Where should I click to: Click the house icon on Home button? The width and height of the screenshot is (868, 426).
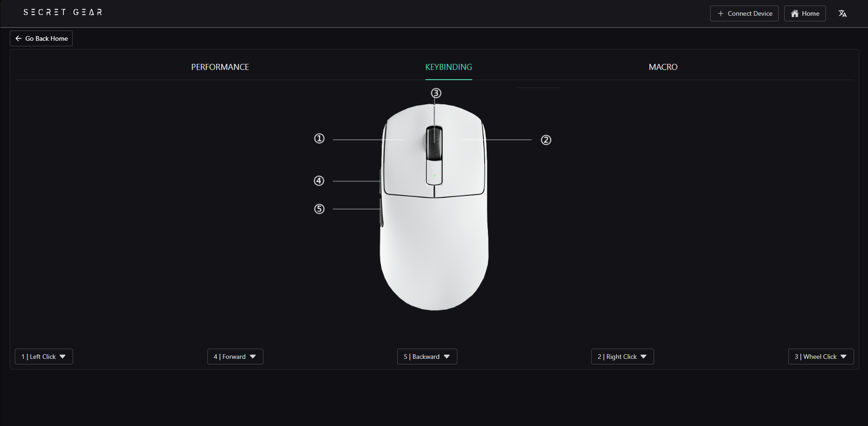coord(795,13)
